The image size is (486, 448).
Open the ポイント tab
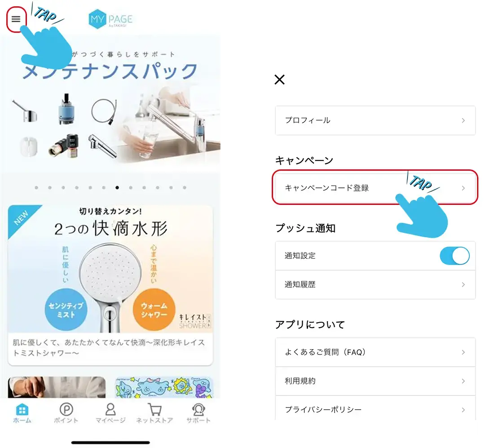(x=66, y=413)
